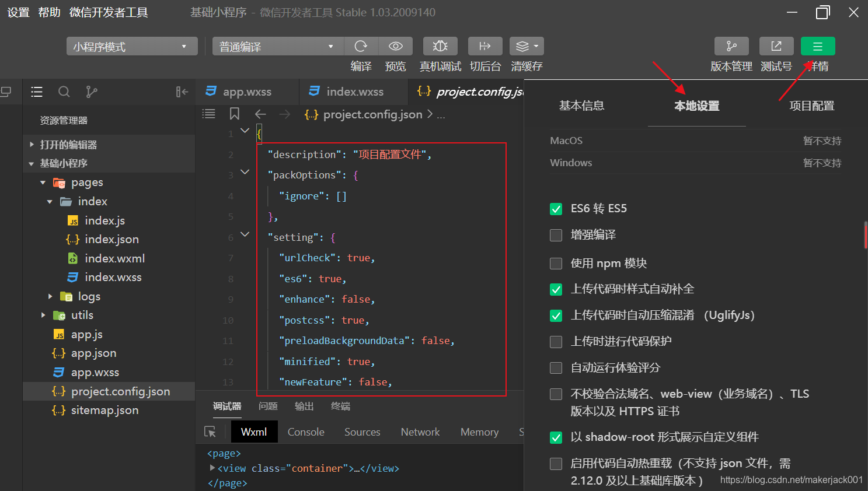
Task: Click the test account icon button
Action: [776, 46]
